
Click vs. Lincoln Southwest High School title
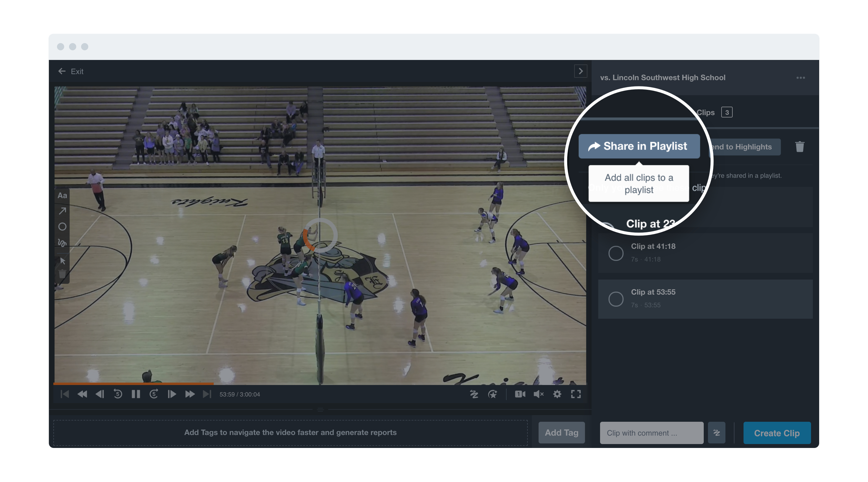(x=662, y=77)
